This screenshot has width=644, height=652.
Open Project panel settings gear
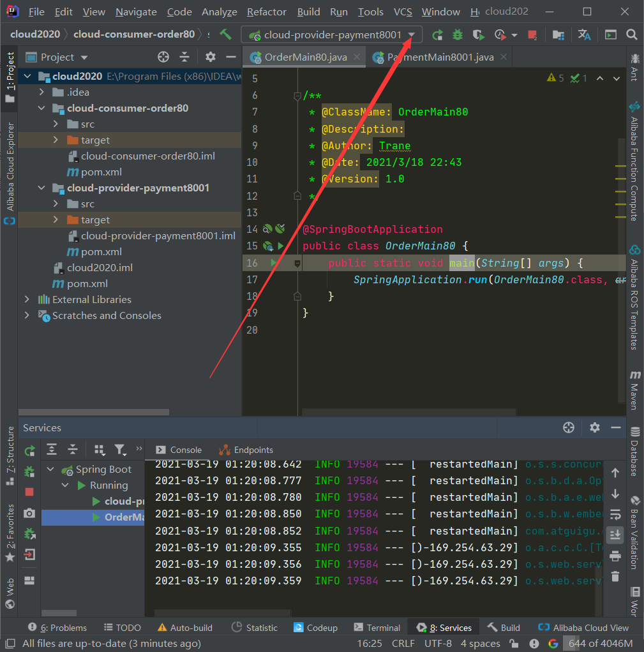pos(211,57)
